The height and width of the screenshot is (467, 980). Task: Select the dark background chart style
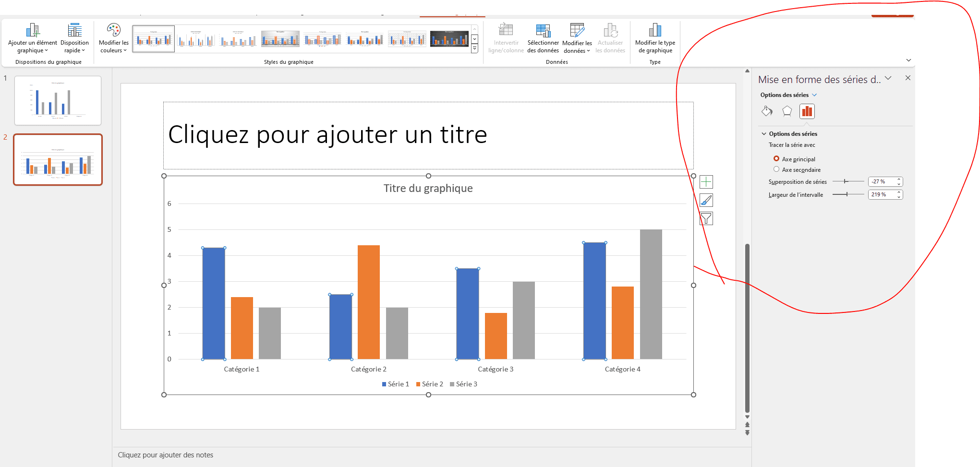[x=449, y=39]
